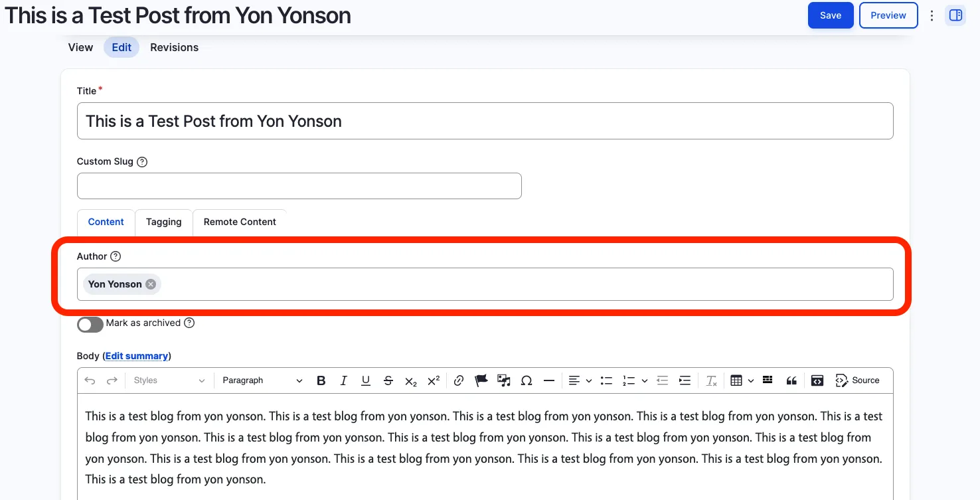
Task: Expand numbered list style dropdown arrow
Action: coord(644,381)
